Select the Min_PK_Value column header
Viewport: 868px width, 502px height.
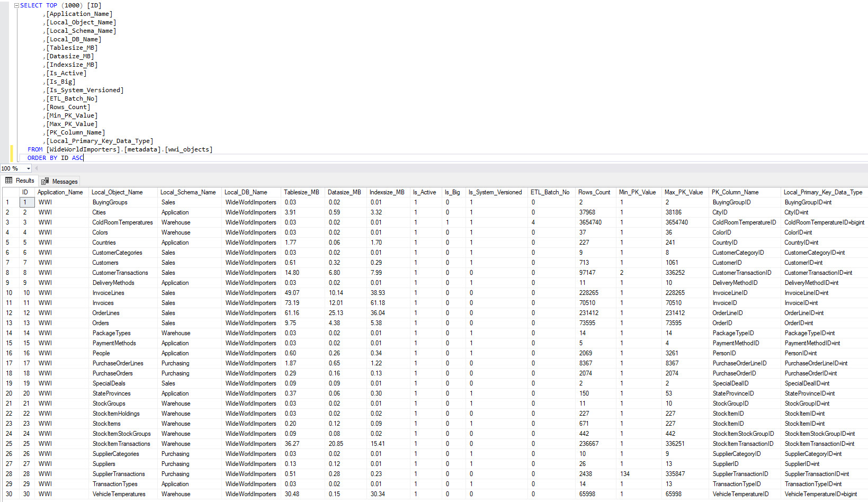[x=639, y=192]
